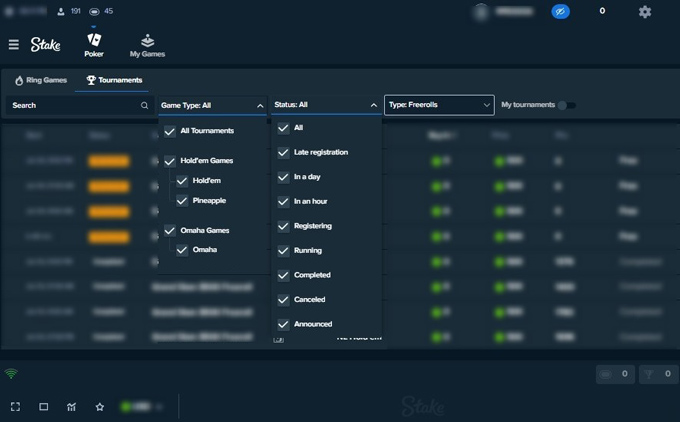Toggle the My tournaments switch
Image resolution: width=680 pixels, height=422 pixels.
[566, 105]
